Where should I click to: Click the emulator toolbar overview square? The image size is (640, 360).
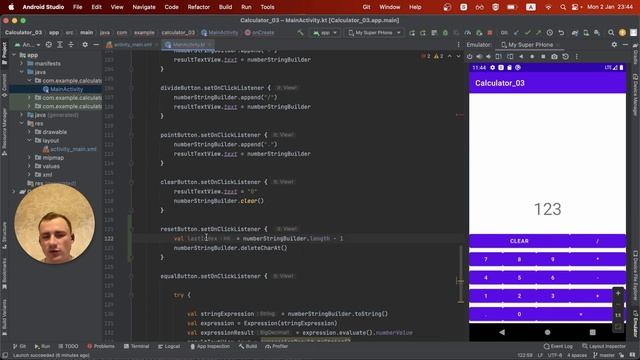(x=543, y=56)
